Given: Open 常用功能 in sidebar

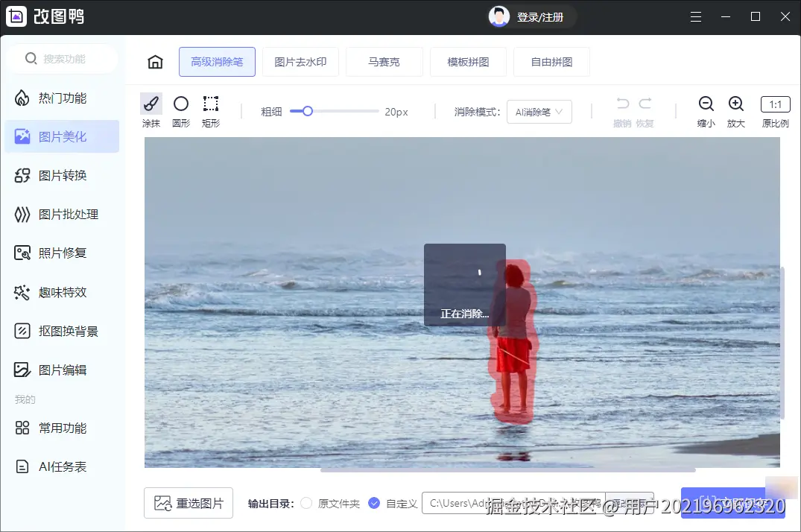Looking at the screenshot, I should click(62, 428).
